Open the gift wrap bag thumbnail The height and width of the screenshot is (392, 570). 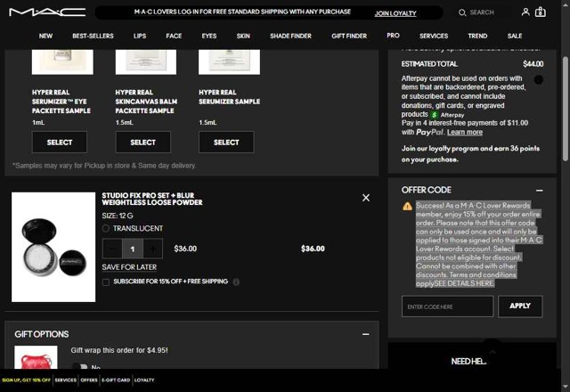[x=36, y=358]
